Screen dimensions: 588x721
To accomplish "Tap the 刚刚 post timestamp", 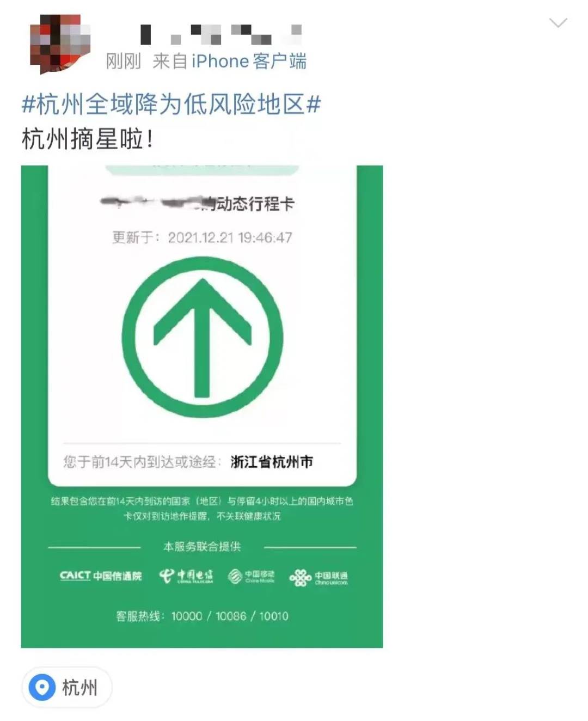I will tap(123, 61).
